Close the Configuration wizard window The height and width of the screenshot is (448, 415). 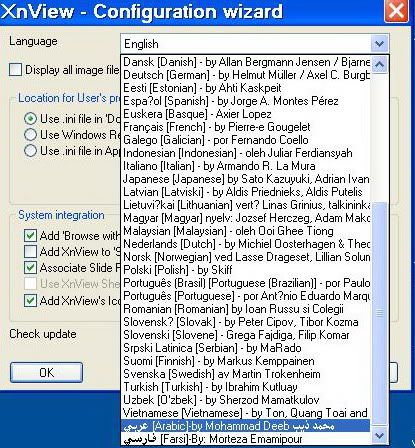pos(396,11)
